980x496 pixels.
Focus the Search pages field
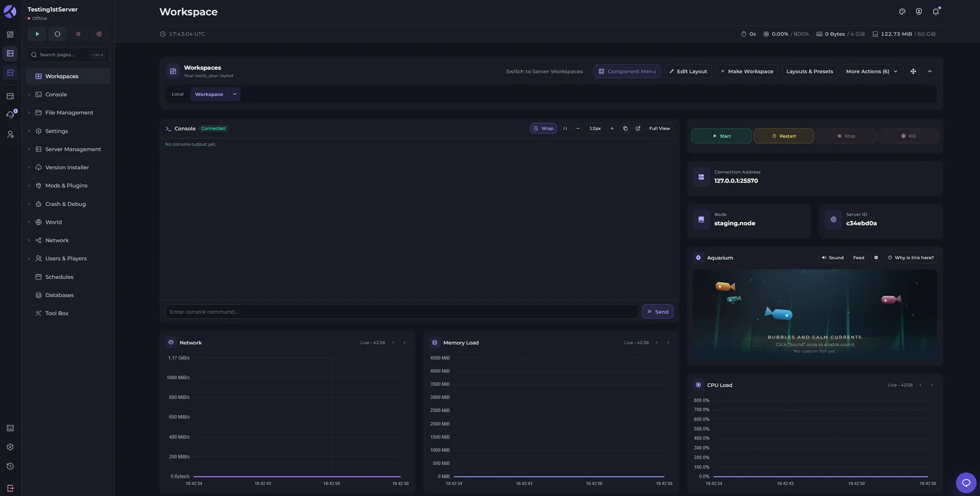[67, 55]
